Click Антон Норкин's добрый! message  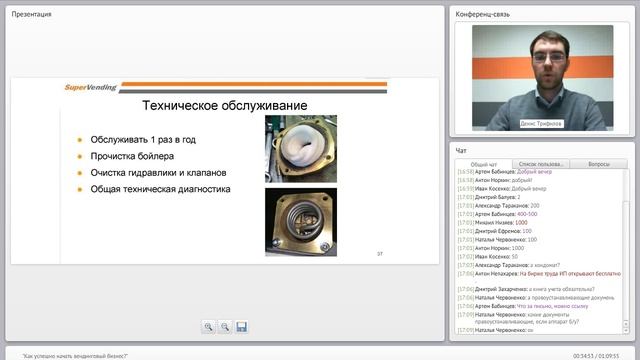[495, 180]
